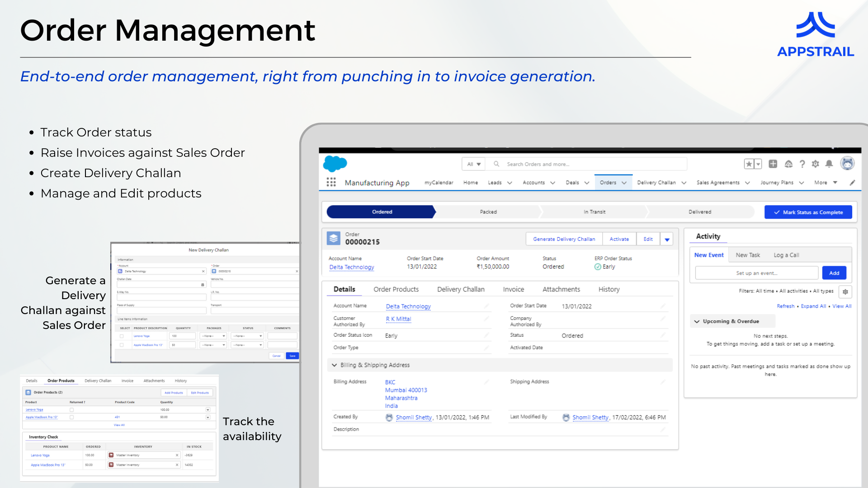Click the Activate button
Viewport: 868px width, 488px height.
coord(619,239)
